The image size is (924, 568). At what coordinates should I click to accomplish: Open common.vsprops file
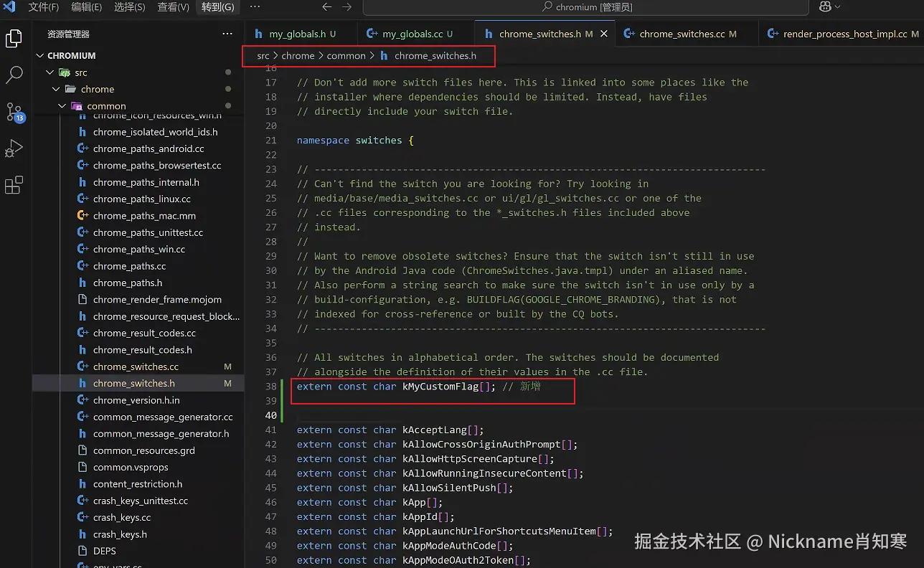click(131, 467)
